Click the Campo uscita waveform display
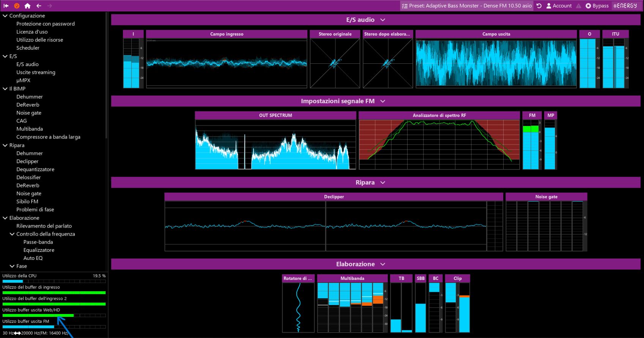 pos(496,63)
